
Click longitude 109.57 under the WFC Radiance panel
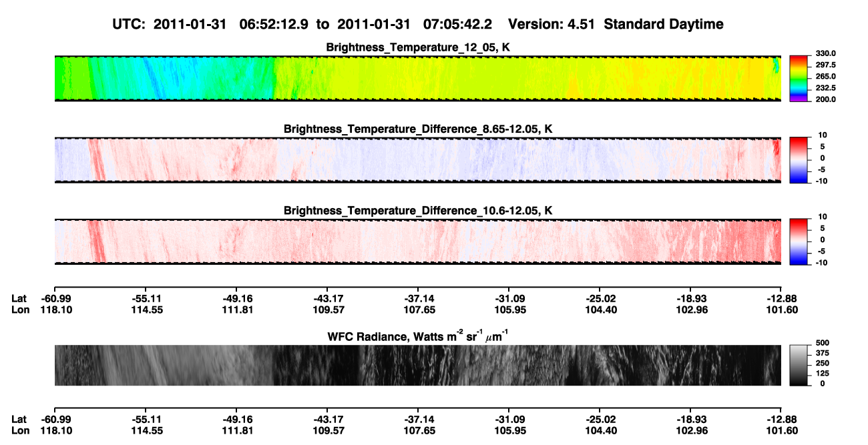pyautogui.click(x=327, y=431)
